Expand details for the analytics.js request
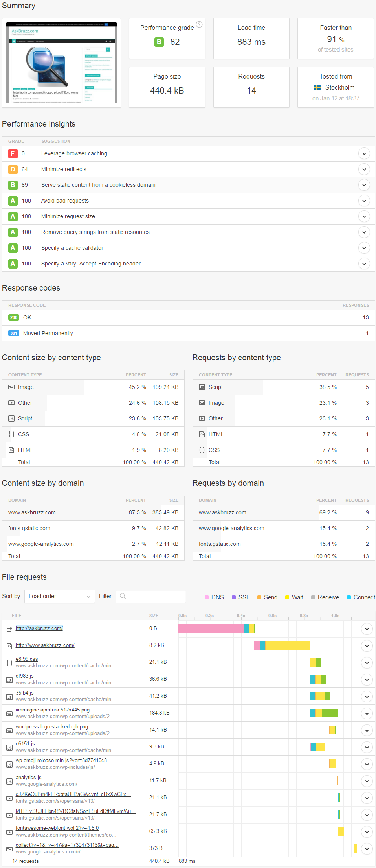 tap(367, 781)
